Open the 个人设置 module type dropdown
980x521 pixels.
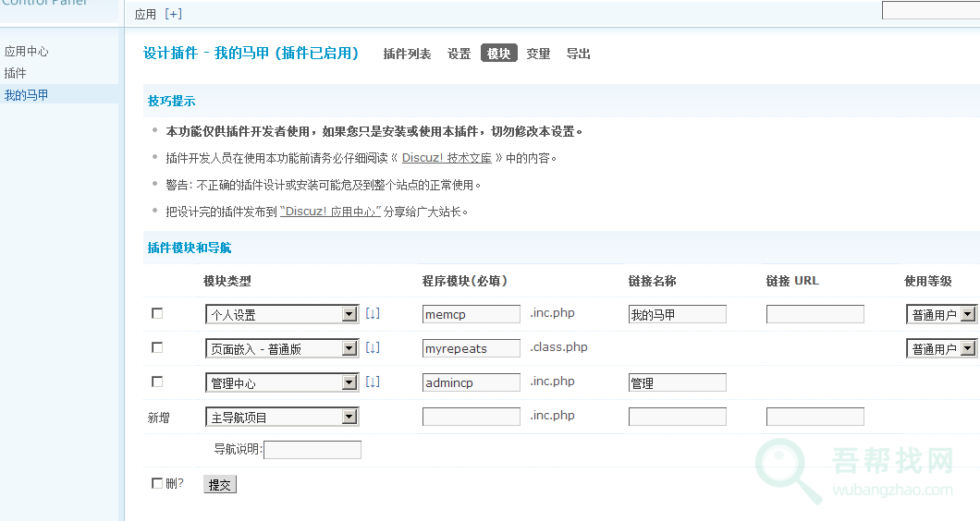click(x=282, y=315)
